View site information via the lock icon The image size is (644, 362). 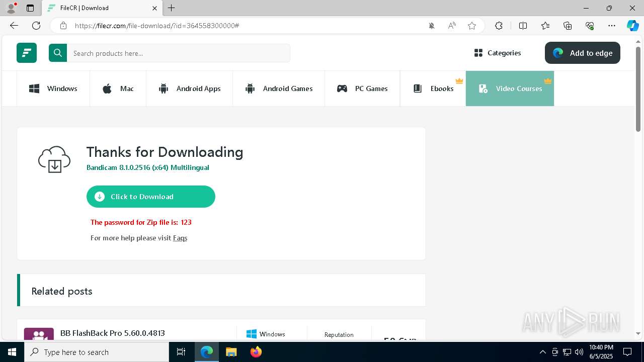click(63, 26)
